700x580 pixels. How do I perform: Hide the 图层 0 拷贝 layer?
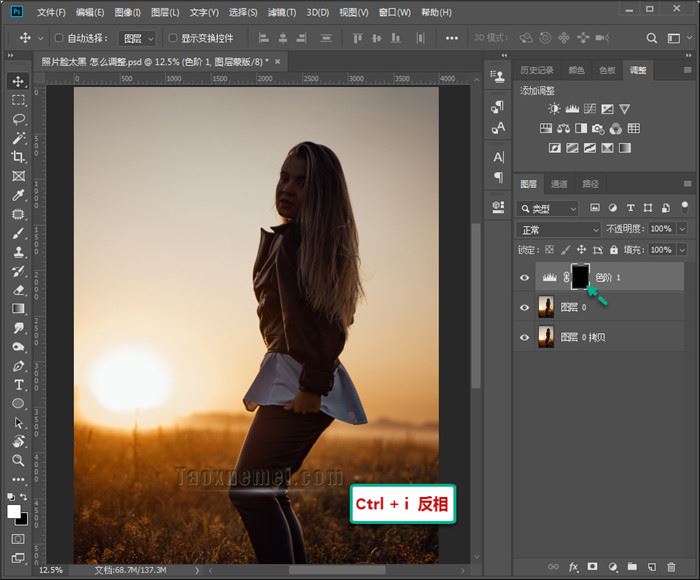pos(525,337)
